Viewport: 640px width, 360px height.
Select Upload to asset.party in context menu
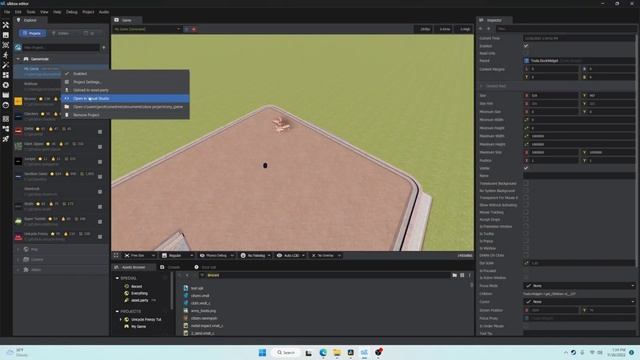(x=125, y=90)
